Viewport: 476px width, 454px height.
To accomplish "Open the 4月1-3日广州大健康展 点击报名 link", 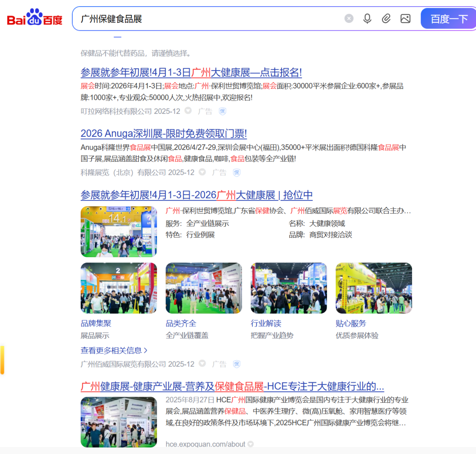I will point(191,72).
